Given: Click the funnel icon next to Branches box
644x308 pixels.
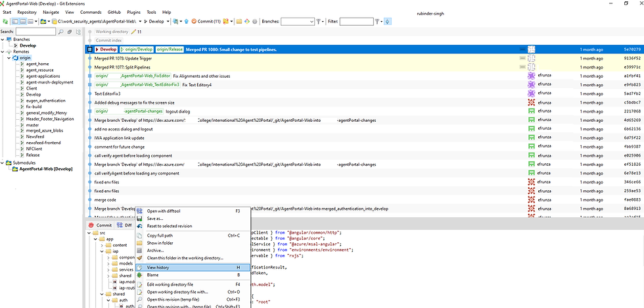Looking at the screenshot, I should click(x=318, y=21).
